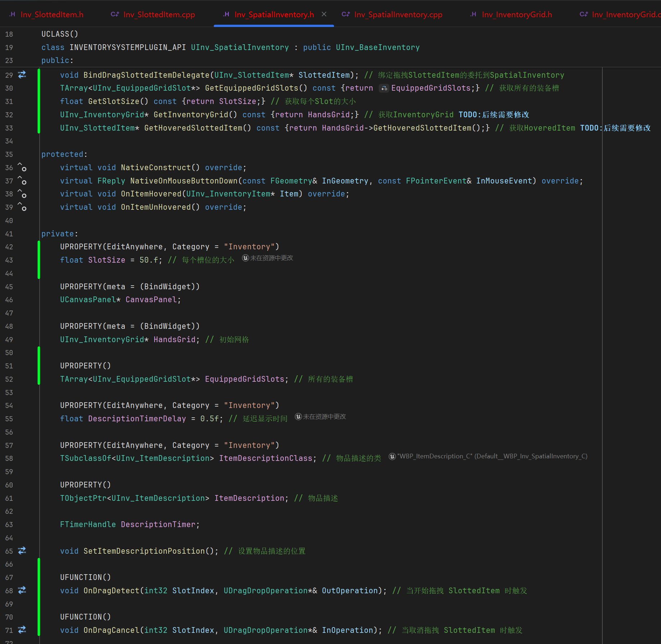
Task: Click the override marker beside NativeConstruct on line 36
Action: click(x=22, y=167)
